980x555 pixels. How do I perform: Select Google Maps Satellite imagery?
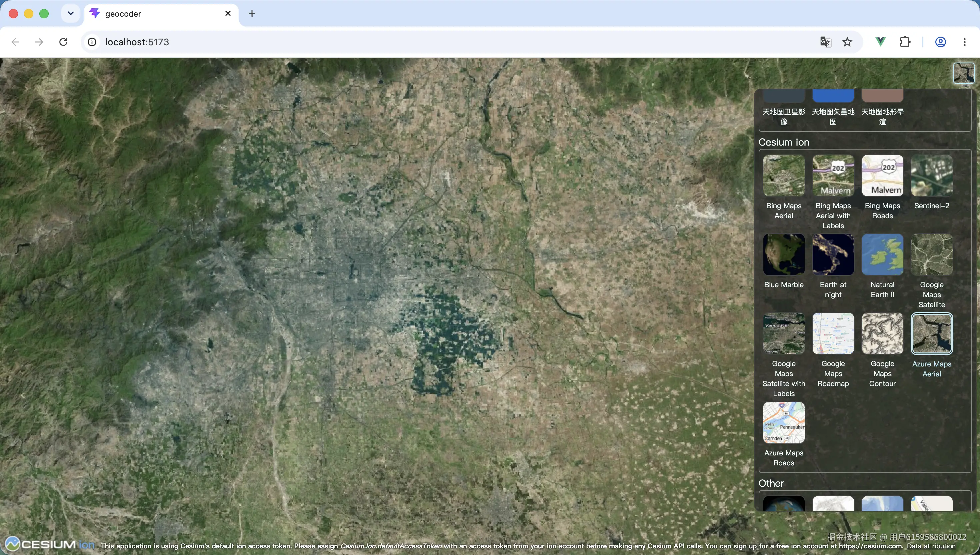932,255
